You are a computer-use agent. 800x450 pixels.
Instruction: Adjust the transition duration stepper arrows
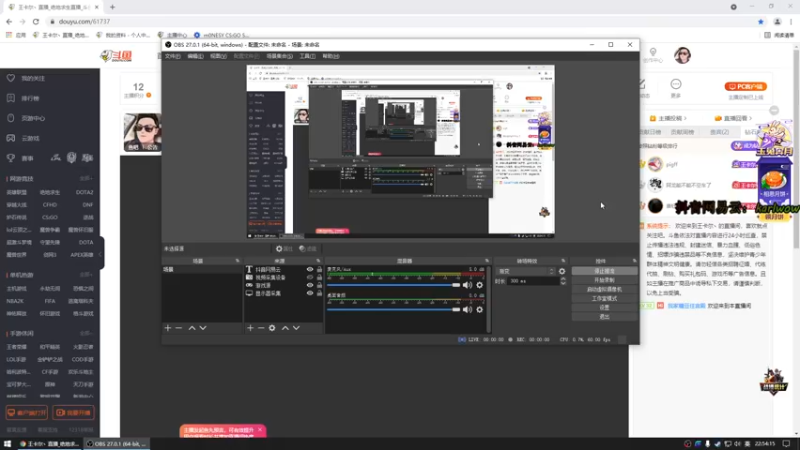click(563, 281)
